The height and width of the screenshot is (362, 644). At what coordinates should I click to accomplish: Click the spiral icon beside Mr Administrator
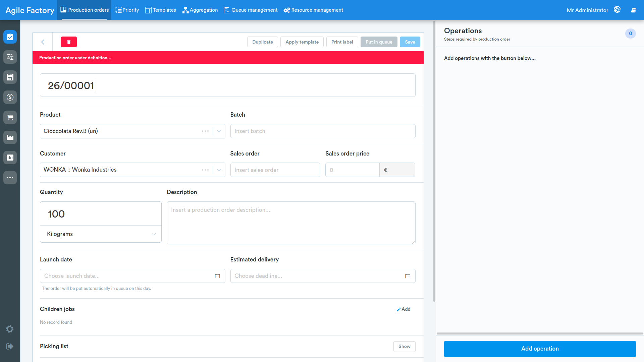(617, 10)
